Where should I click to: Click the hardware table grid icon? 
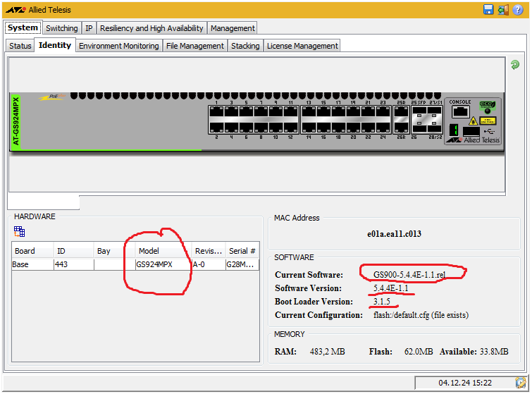point(19,232)
